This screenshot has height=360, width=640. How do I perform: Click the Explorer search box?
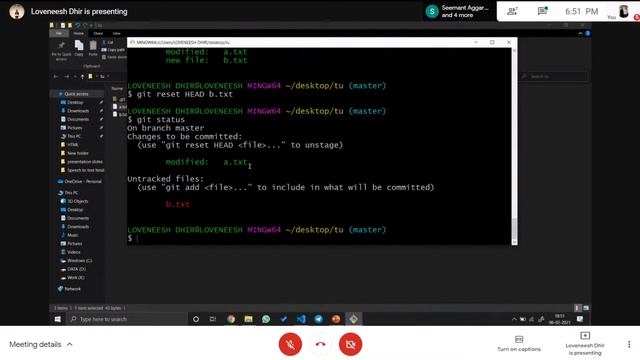point(553,76)
